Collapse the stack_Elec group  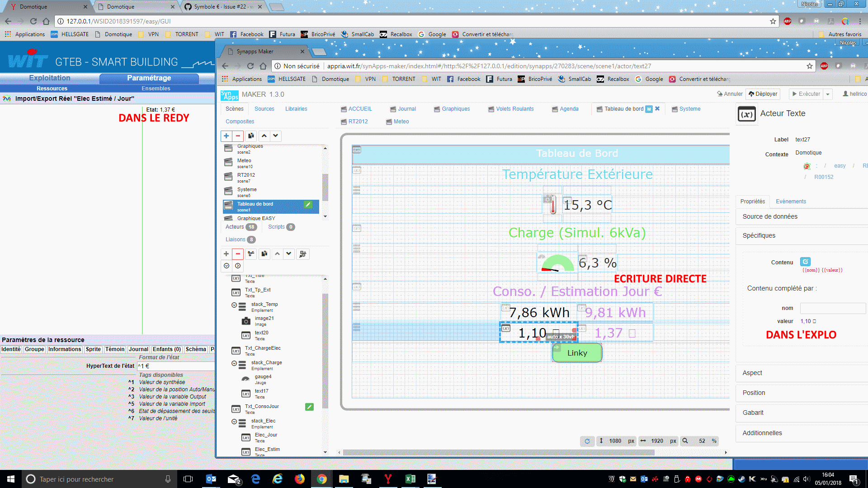click(x=234, y=422)
